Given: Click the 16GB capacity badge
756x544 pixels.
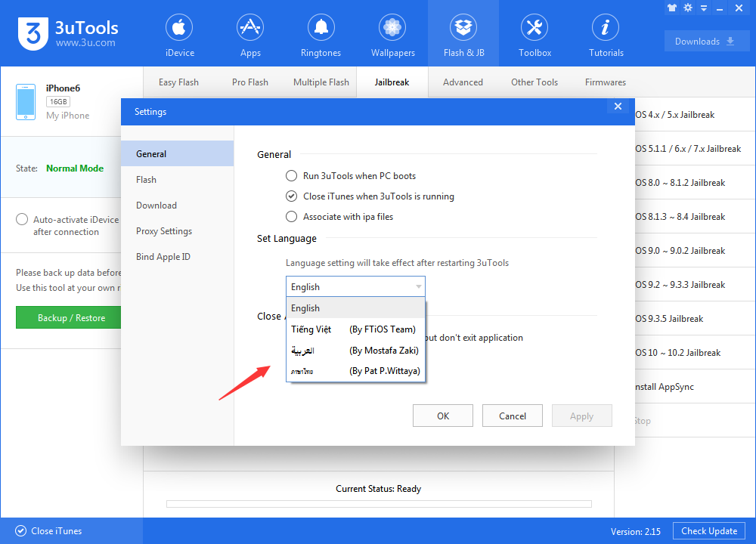Looking at the screenshot, I should (x=58, y=102).
